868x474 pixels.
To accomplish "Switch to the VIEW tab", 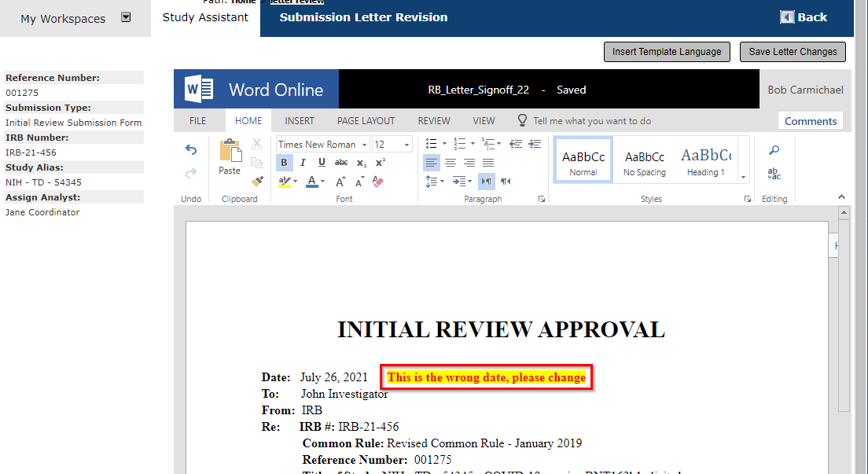I will (x=484, y=121).
